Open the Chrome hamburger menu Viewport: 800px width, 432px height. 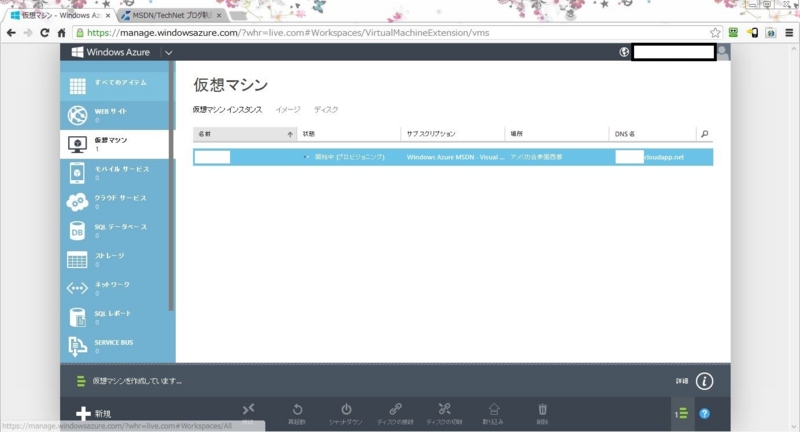pyautogui.click(x=789, y=33)
